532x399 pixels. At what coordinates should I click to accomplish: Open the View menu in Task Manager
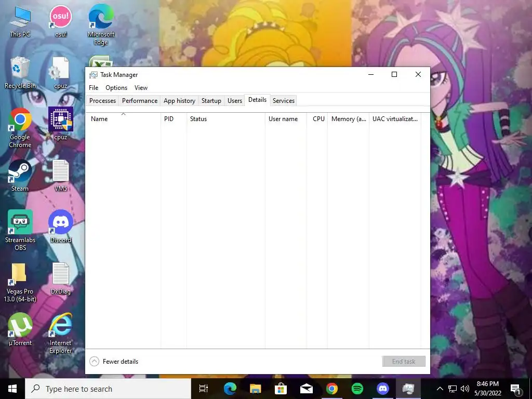[141, 87]
